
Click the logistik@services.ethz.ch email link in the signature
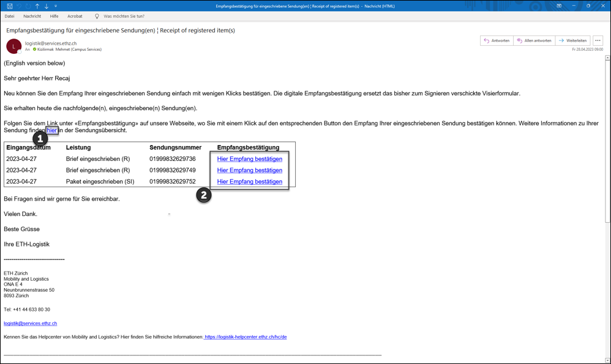pos(31,324)
